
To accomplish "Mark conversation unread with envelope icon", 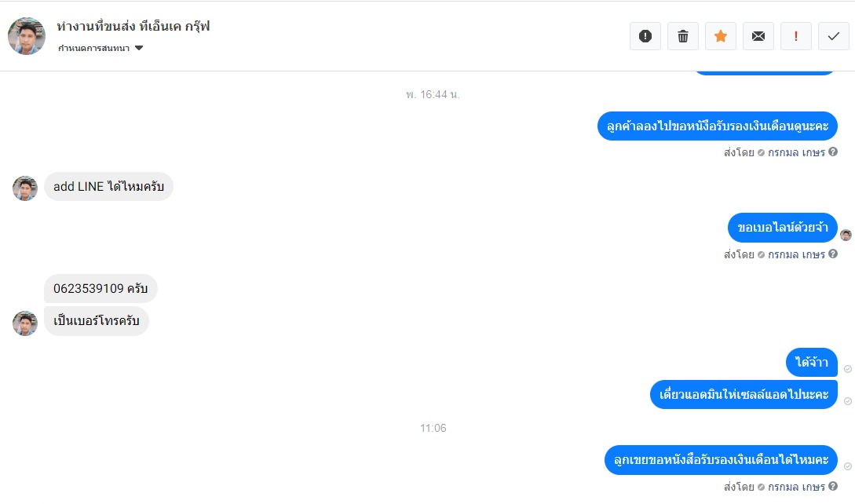I will click(758, 36).
